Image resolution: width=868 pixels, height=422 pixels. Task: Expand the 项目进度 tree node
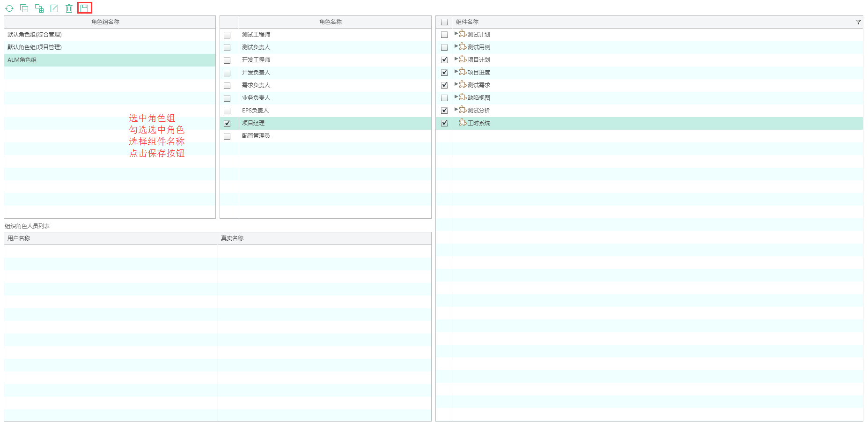click(456, 72)
